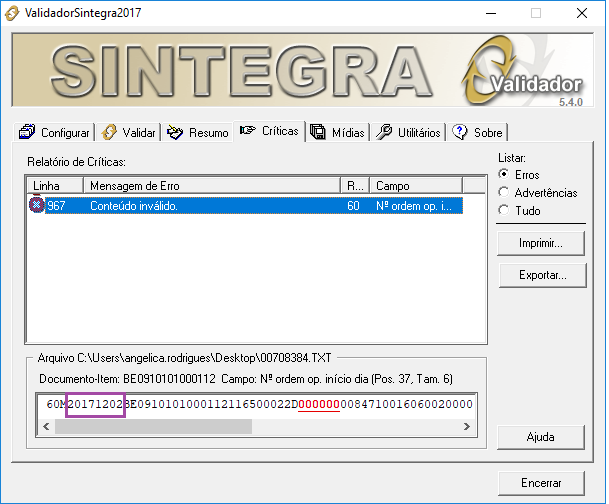Click the left scroll arrow of record line

[46, 426]
